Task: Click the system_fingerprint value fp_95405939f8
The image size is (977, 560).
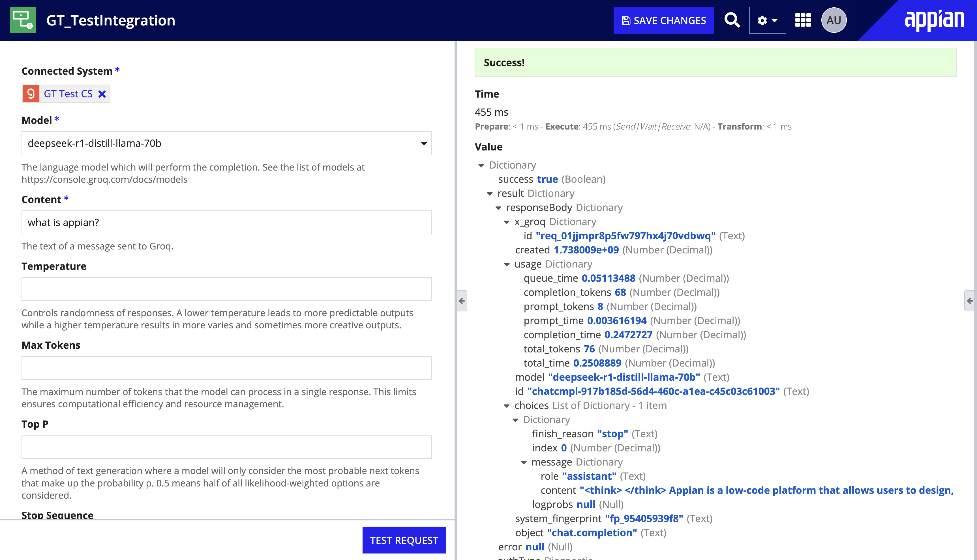Action: pyautogui.click(x=644, y=519)
